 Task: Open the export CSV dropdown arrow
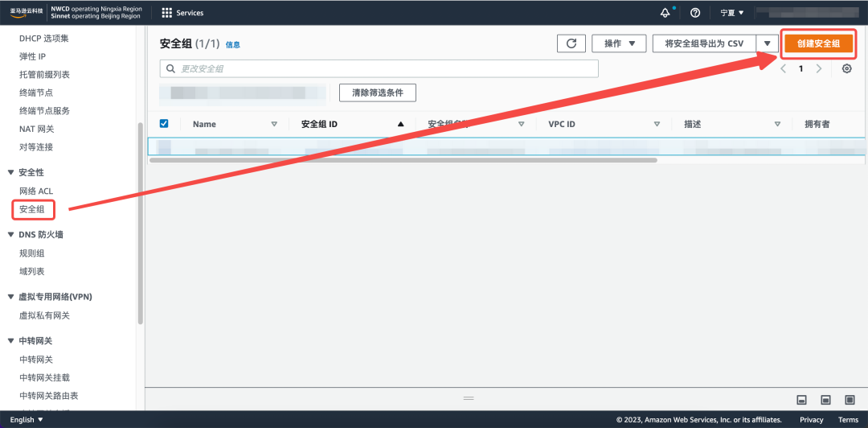[767, 43]
